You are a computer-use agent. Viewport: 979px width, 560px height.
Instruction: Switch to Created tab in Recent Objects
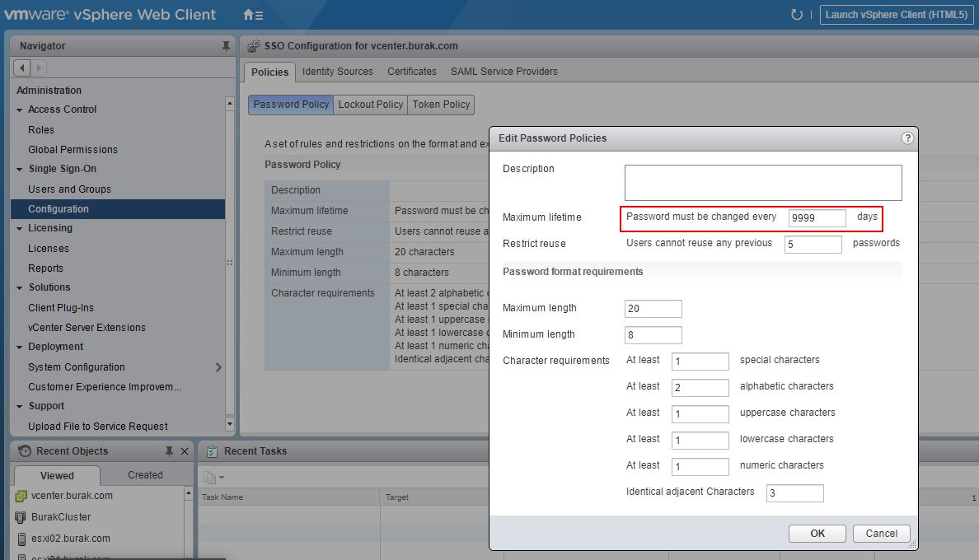[x=145, y=475]
